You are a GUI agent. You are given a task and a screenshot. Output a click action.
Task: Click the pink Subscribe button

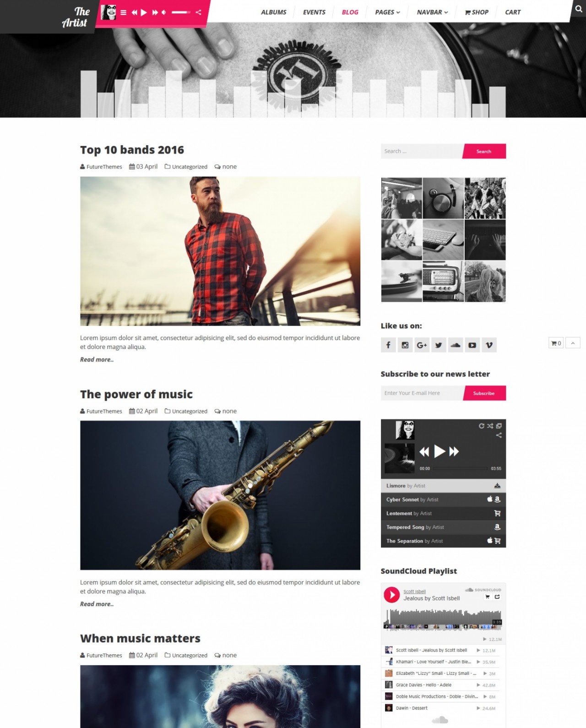click(x=484, y=393)
